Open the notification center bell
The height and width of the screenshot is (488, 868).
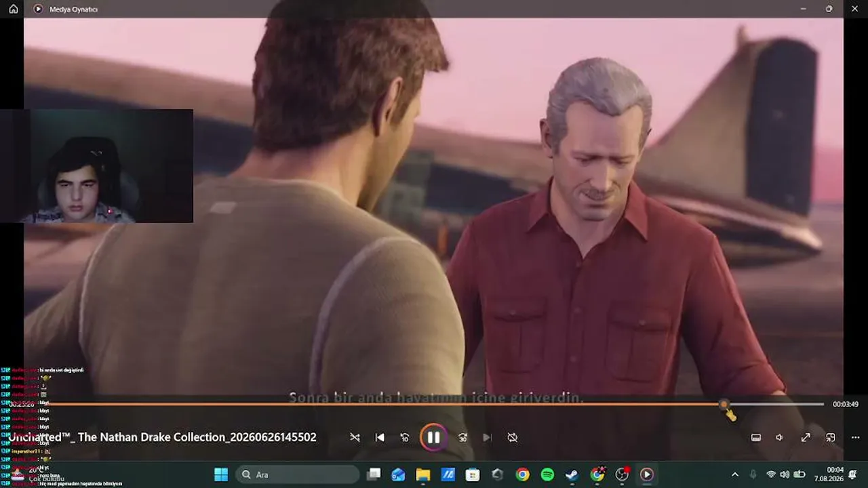(852, 474)
